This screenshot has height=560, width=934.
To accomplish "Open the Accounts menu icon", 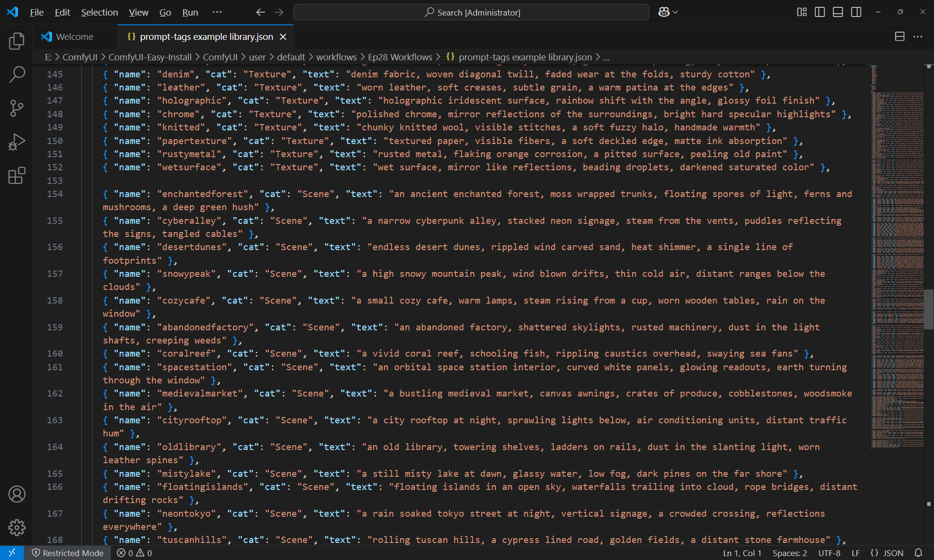I will [17, 494].
